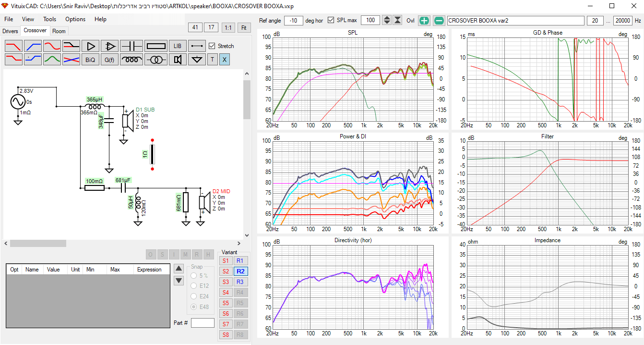
Task: Switch to the Room tab
Action: click(x=59, y=31)
